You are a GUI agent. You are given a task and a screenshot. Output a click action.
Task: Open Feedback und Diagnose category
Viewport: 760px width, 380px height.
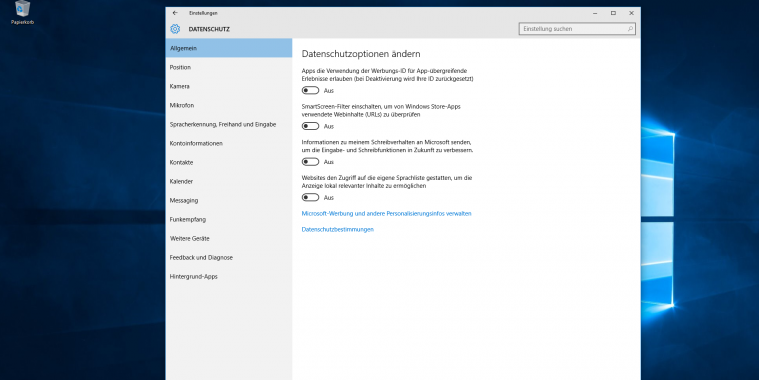(x=229, y=257)
